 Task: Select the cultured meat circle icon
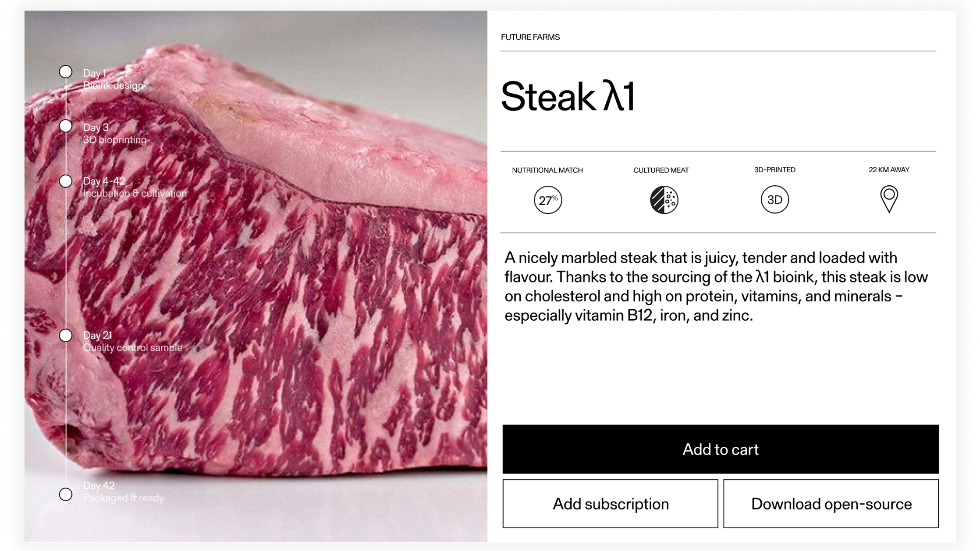click(664, 200)
